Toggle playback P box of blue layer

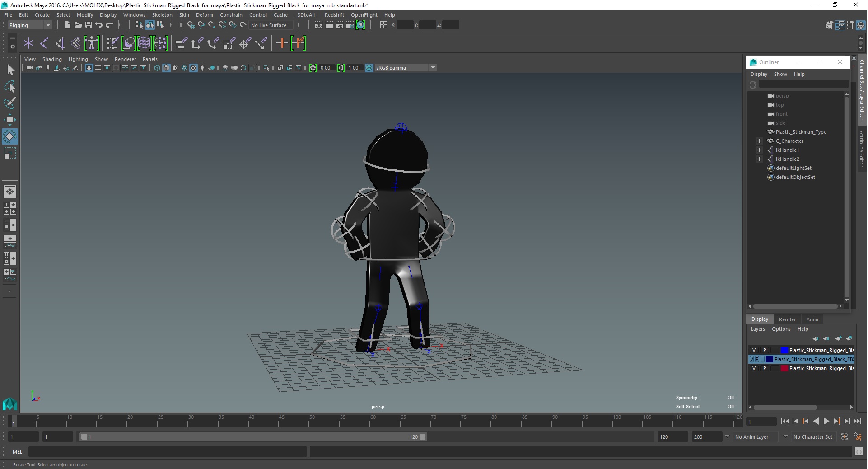click(765, 350)
